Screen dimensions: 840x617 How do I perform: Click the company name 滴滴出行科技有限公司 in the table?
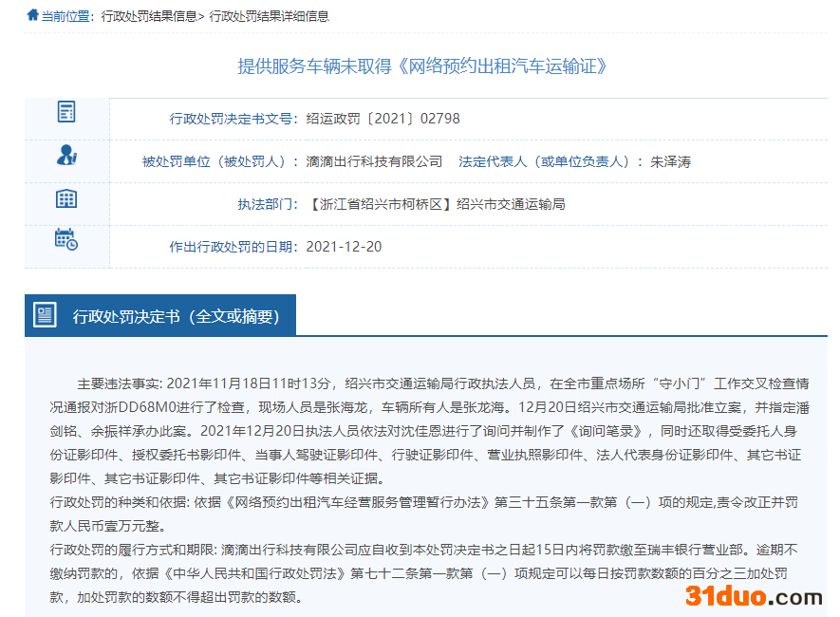tap(374, 161)
